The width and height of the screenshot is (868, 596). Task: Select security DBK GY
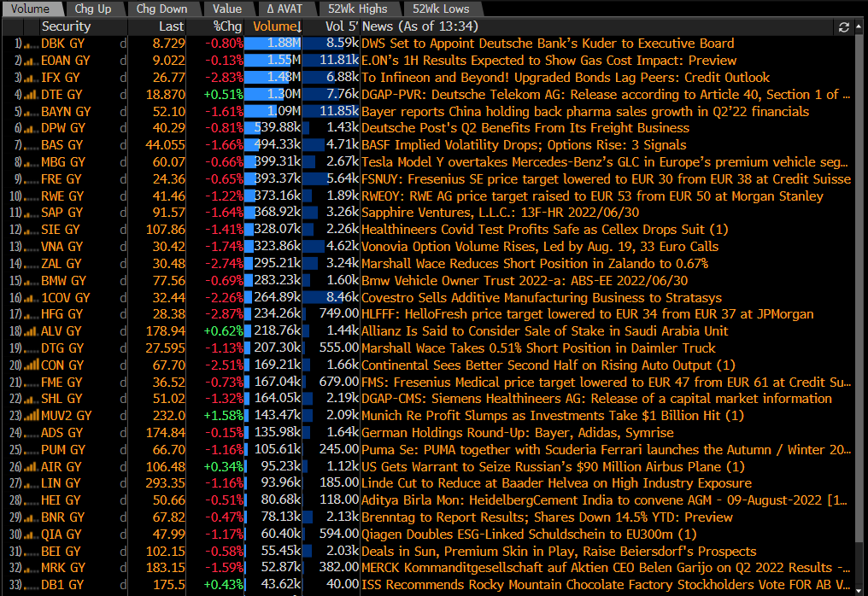click(62, 44)
